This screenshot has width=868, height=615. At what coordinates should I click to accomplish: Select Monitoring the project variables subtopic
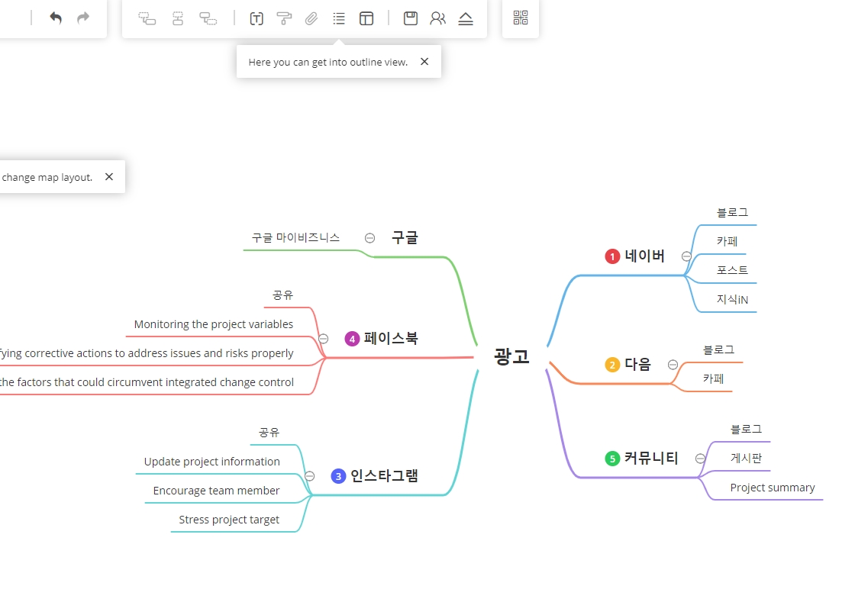point(213,324)
